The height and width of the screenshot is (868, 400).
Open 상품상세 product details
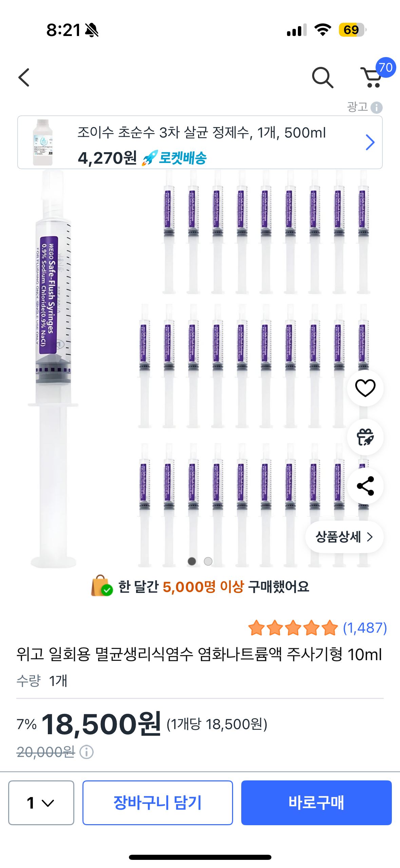click(344, 537)
